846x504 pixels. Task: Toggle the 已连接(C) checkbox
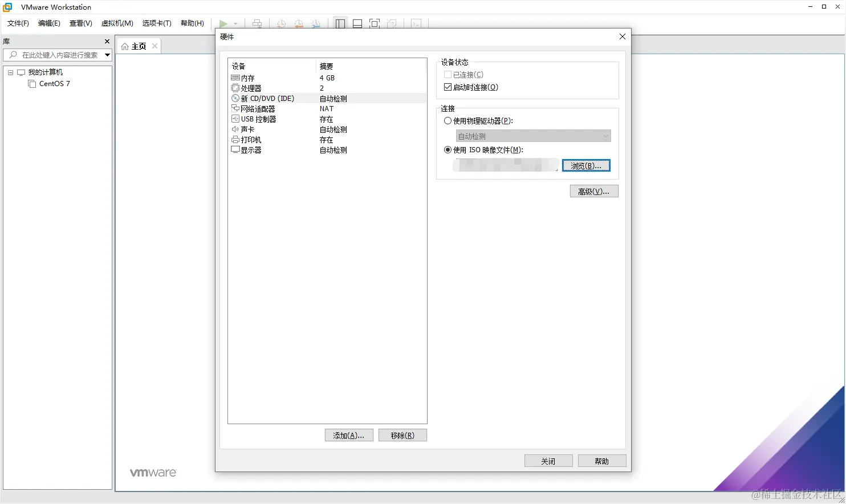(x=448, y=75)
